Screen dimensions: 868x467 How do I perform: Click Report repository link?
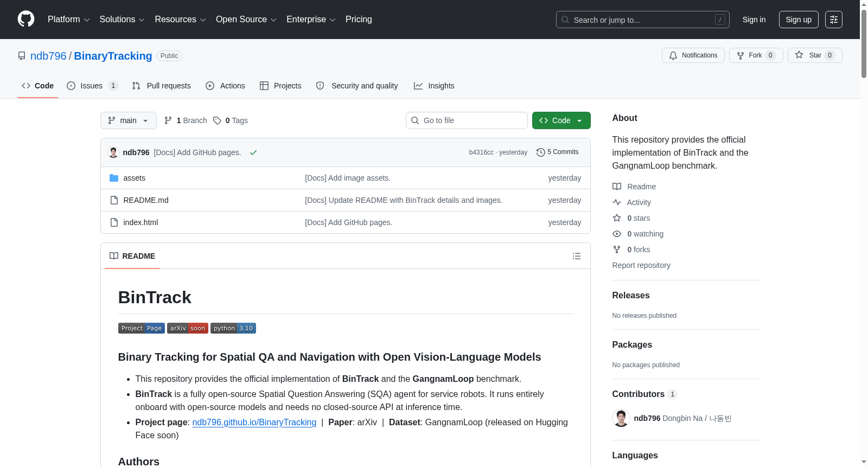(641, 265)
